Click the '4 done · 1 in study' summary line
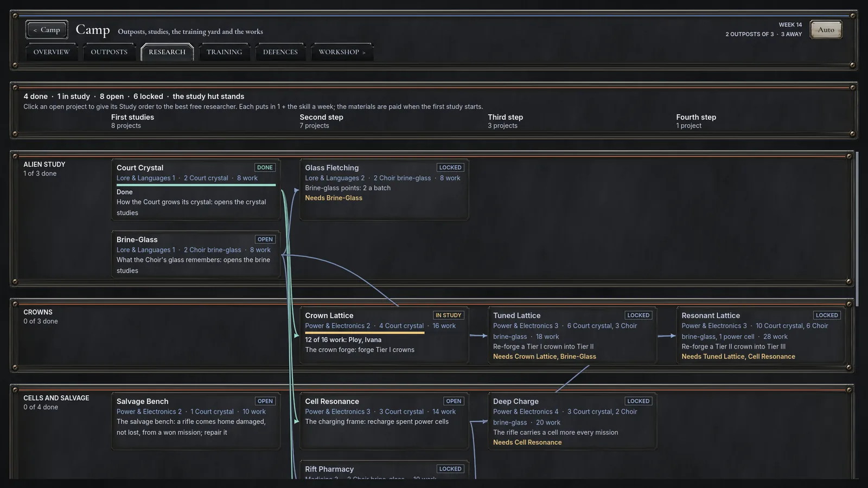This screenshot has height=488, width=868. point(133,97)
